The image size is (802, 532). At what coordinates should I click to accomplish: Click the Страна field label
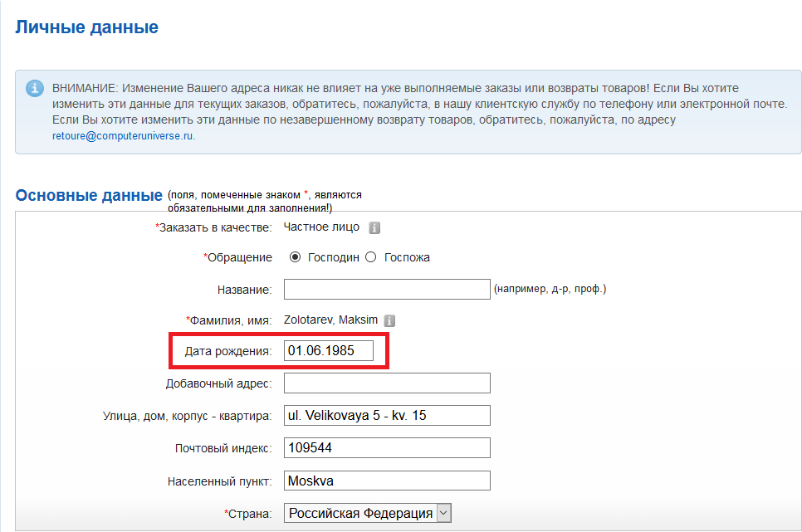point(248,514)
